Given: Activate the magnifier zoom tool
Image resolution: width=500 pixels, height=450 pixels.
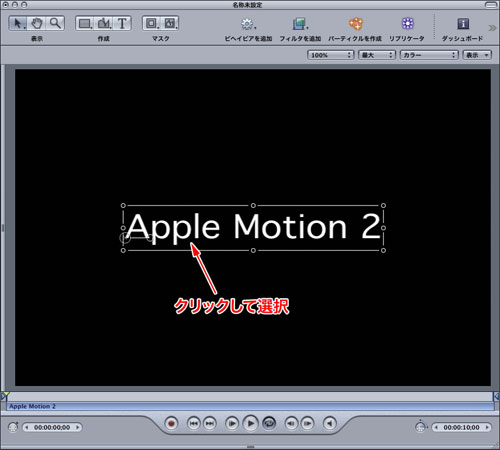Looking at the screenshot, I should (x=55, y=23).
